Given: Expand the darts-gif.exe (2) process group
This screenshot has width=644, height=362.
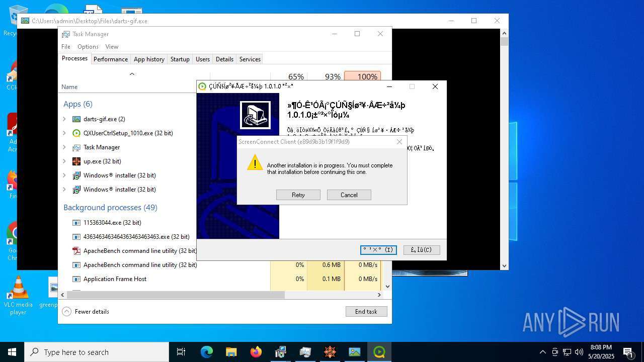Looking at the screenshot, I should click(64, 119).
